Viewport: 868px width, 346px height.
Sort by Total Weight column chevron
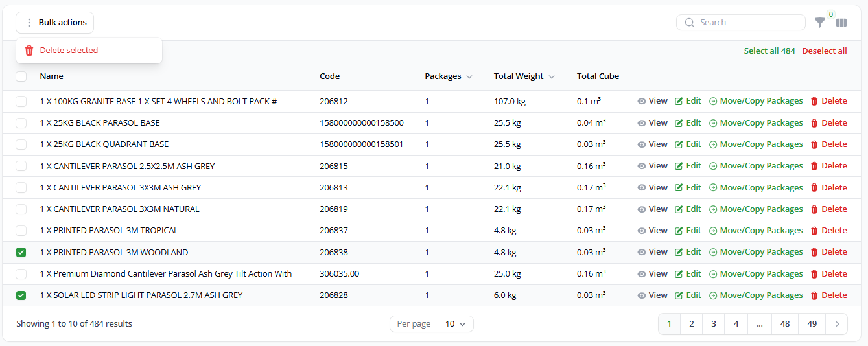point(552,77)
